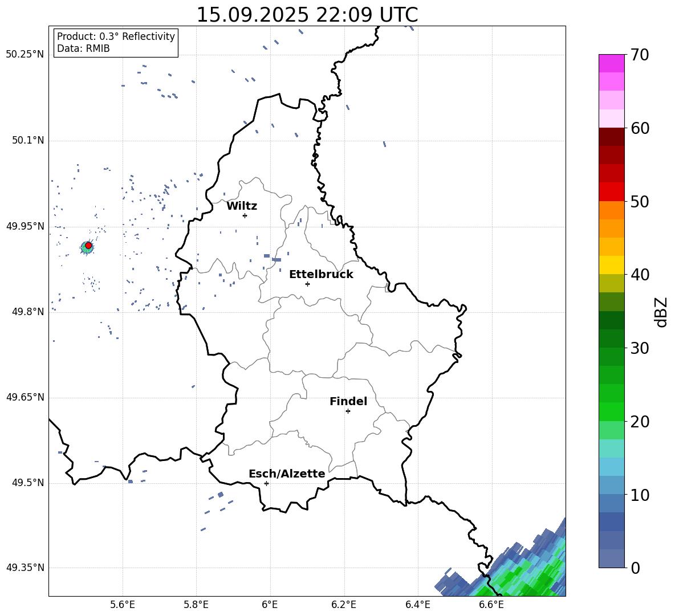Click the 30 tick on colorbar
Screen dimensions: 675x616
click(x=640, y=348)
